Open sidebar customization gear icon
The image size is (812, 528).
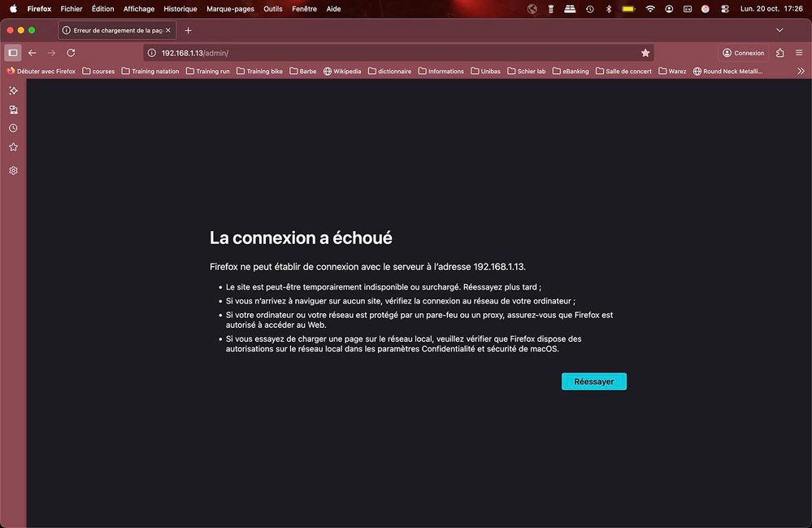coord(14,171)
